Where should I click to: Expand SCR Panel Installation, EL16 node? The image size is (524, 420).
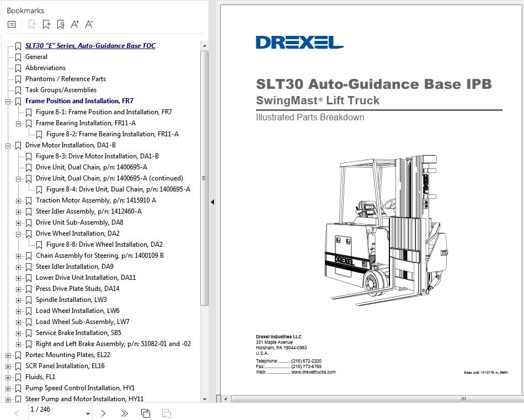tap(8, 366)
